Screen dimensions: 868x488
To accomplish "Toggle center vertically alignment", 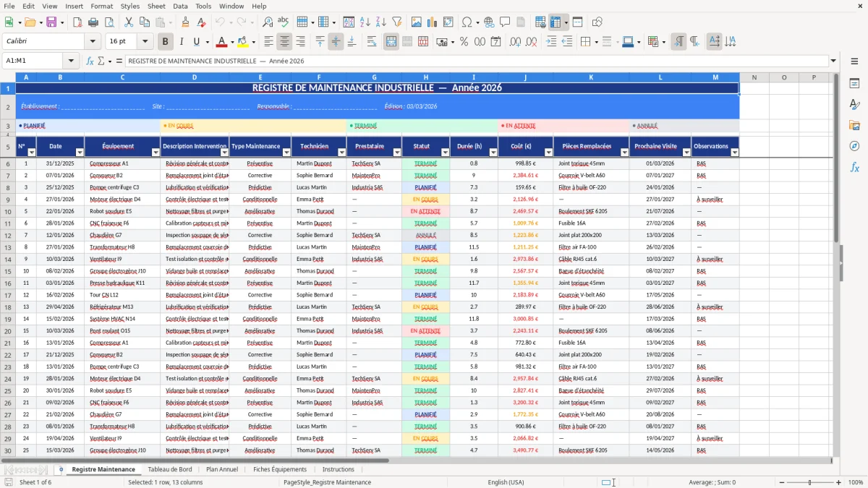I will [x=336, y=41].
